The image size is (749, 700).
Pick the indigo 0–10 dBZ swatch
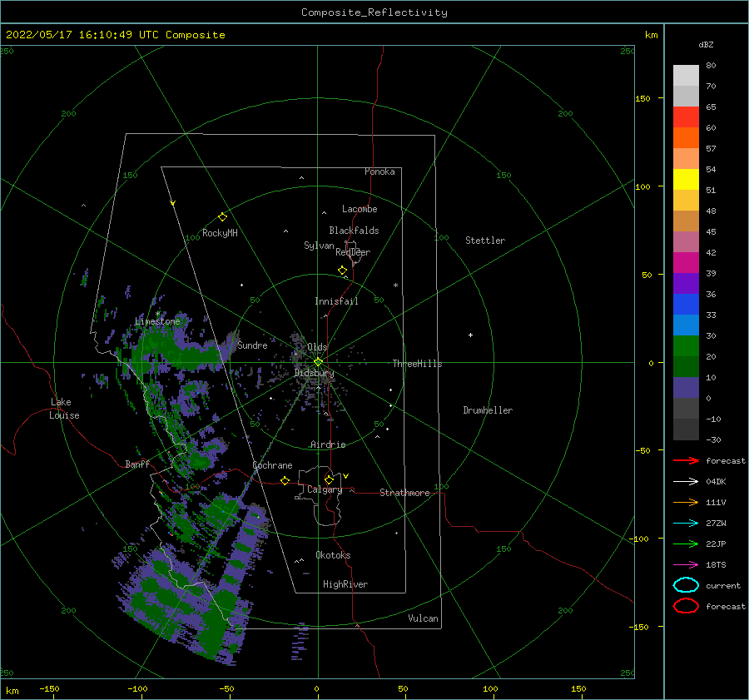pyautogui.click(x=686, y=388)
